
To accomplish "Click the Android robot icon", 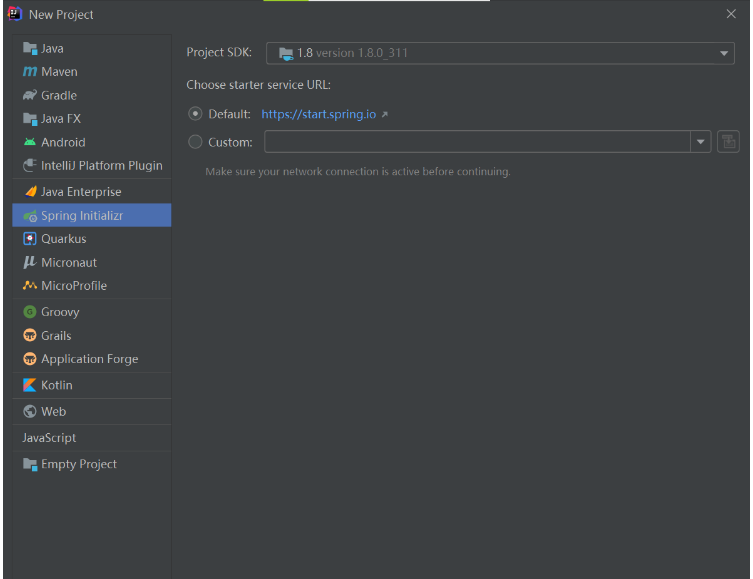I will pyautogui.click(x=30, y=142).
